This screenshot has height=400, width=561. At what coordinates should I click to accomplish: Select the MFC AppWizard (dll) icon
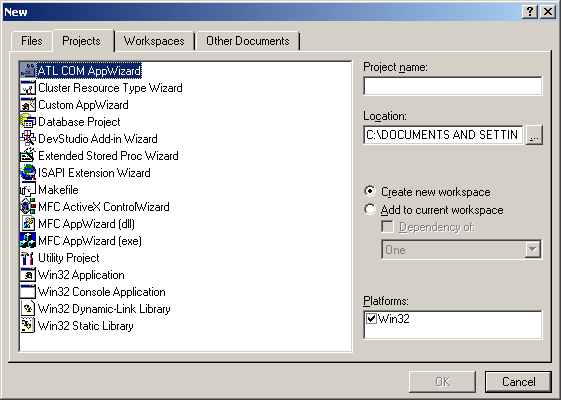coord(28,223)
